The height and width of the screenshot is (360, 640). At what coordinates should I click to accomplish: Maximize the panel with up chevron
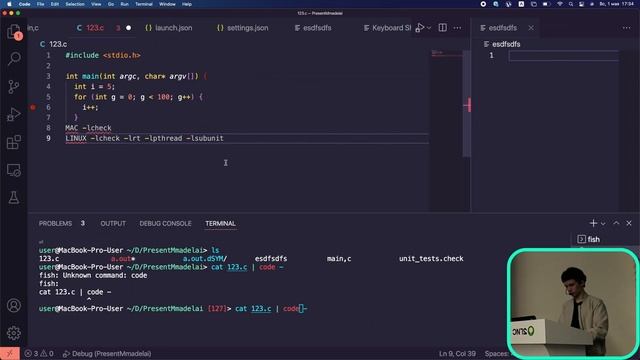[616, 223]
